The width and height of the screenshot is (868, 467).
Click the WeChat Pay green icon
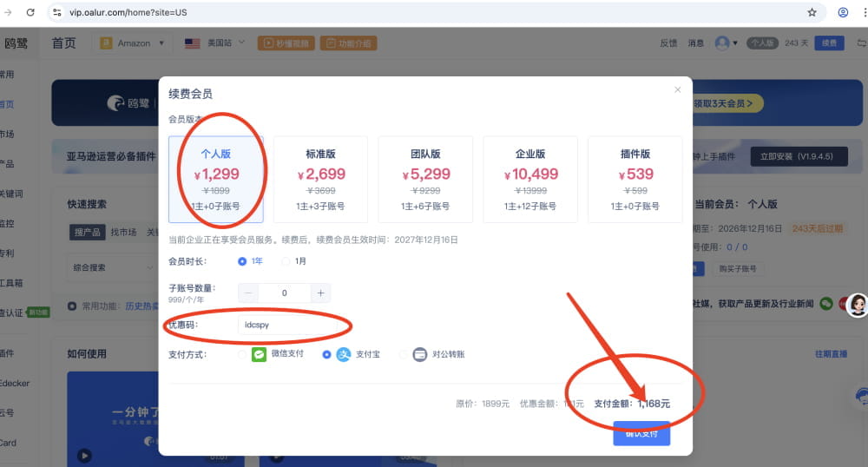(259, 354)
